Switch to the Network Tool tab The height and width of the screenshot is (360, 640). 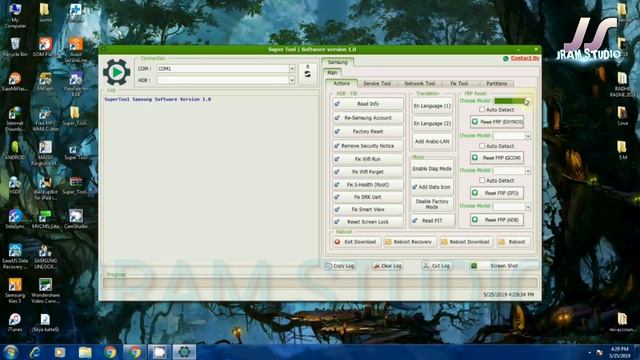(420, 83)
